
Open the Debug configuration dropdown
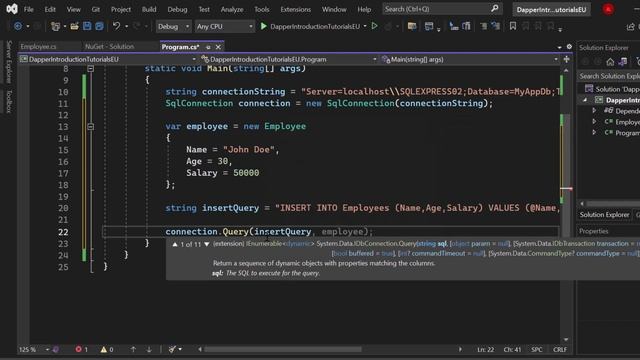[173, 27]
